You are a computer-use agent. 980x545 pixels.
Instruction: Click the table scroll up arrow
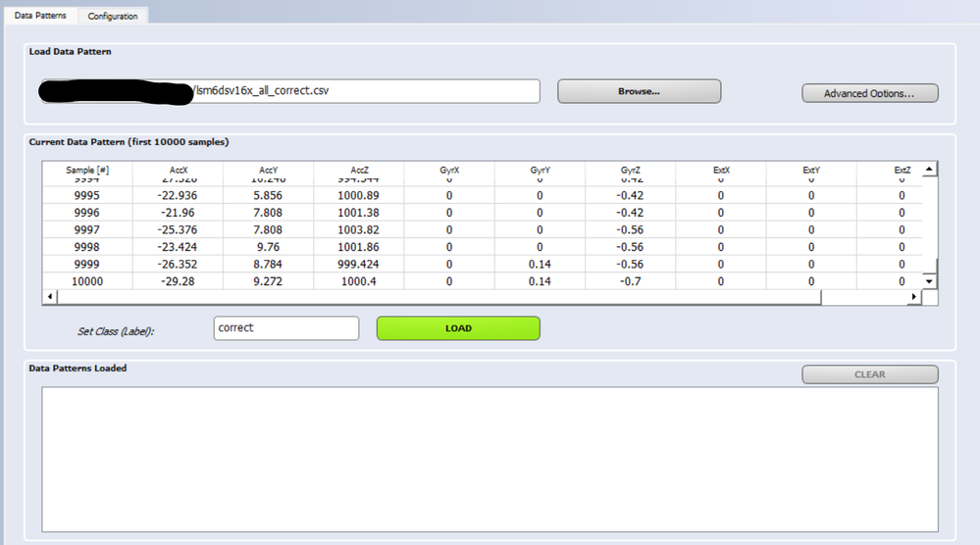[929, 170]
